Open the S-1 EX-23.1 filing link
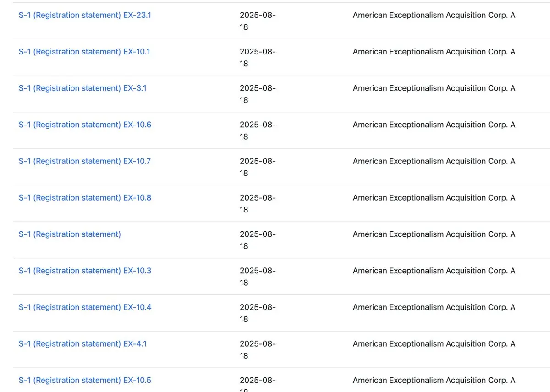The width and height of the screenshot is (550, 392). pyautogui.click(x=85, y=15)
